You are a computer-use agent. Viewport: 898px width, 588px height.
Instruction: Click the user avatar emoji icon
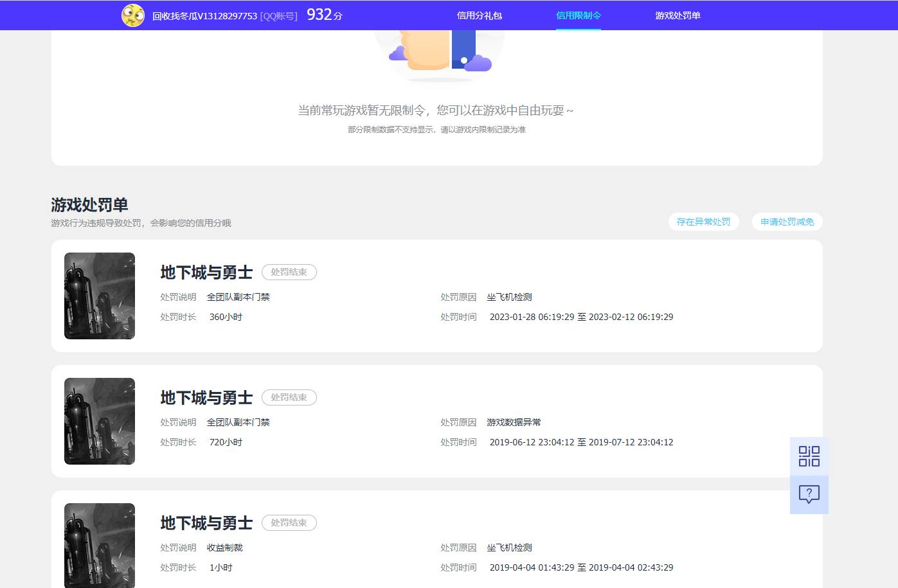(133, 15)
